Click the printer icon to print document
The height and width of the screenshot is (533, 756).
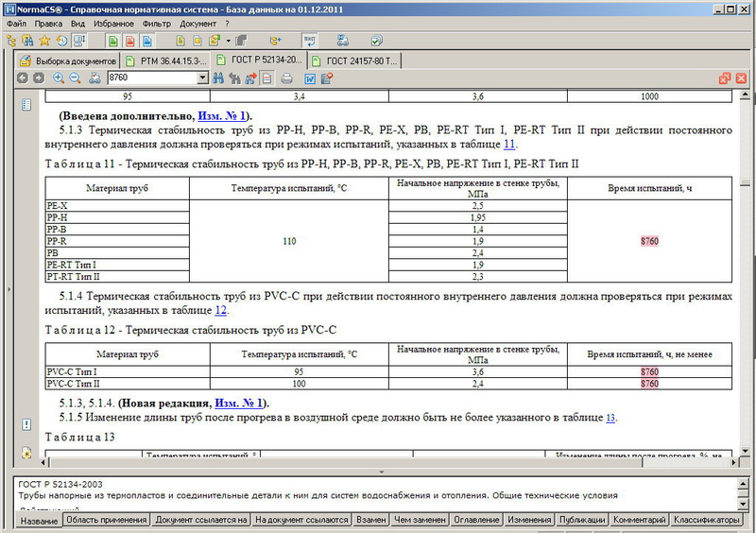285,78
